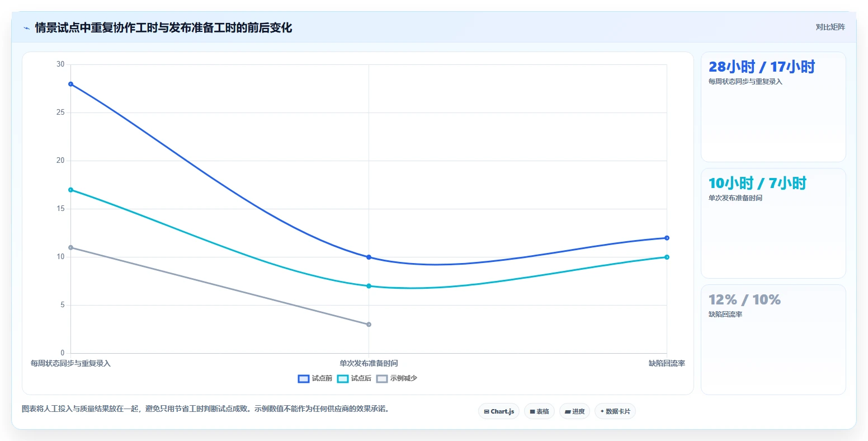Click the 试点后 point at value 17

70,190
